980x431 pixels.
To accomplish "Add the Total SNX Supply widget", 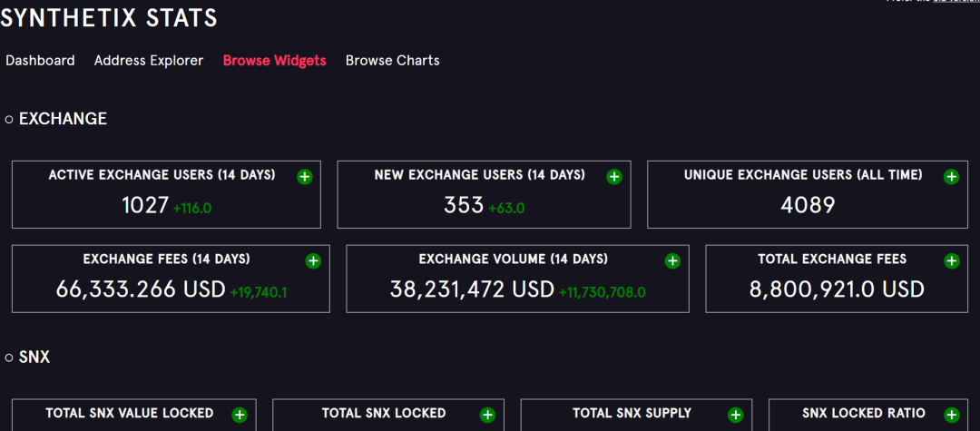I will [736, 415].
